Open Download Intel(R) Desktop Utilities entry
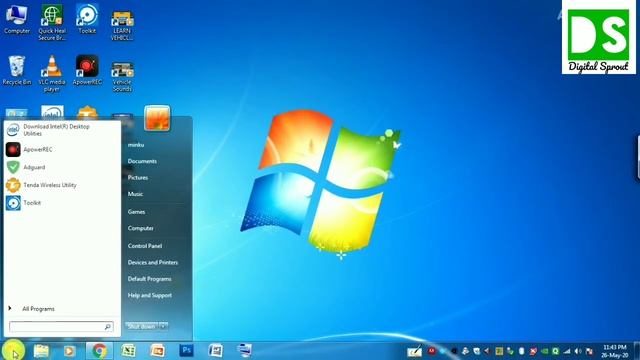The width and height of the screenshot is (640, 360). 62,130
